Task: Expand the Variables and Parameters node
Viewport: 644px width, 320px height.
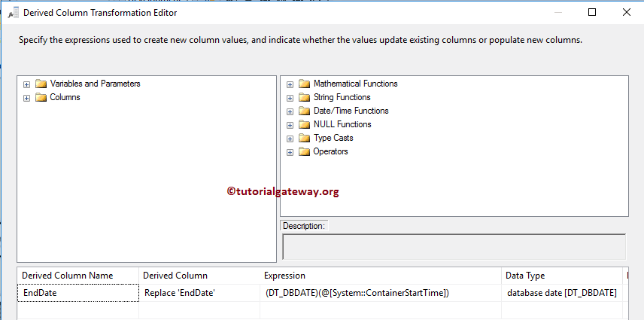Action: pos(26,84)
